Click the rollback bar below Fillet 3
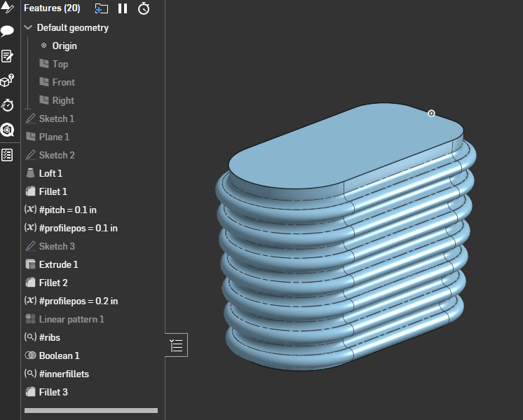523x420 pixels. tap(90, 410)
